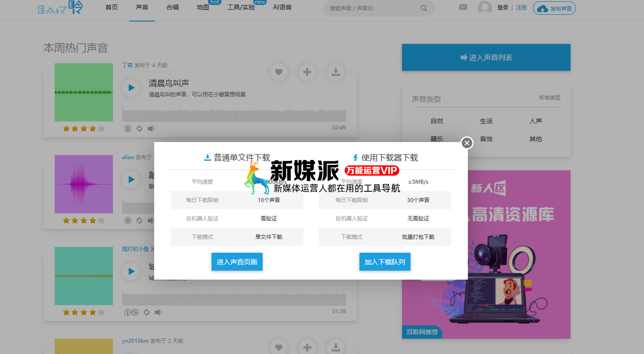Click the search magnifier icon

[424, 8]
